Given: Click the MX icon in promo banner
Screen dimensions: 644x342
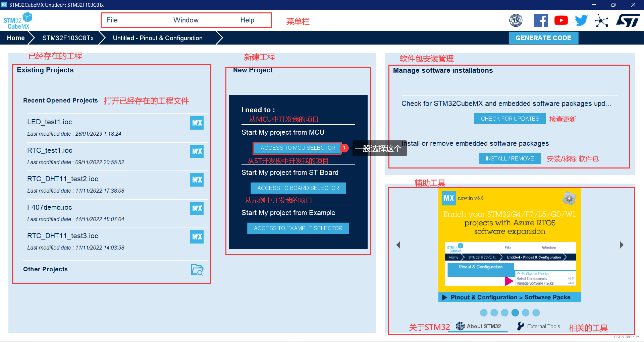Looking at the screenshot, I should click(448, 198).
